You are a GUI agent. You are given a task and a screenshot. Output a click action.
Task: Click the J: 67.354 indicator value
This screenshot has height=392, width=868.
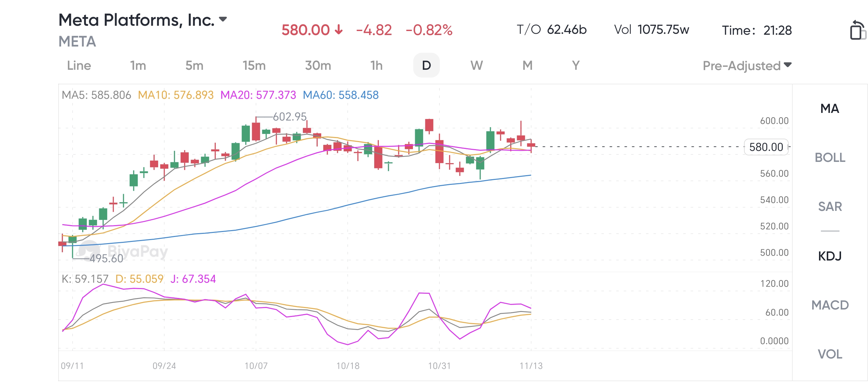coord(193,279)
